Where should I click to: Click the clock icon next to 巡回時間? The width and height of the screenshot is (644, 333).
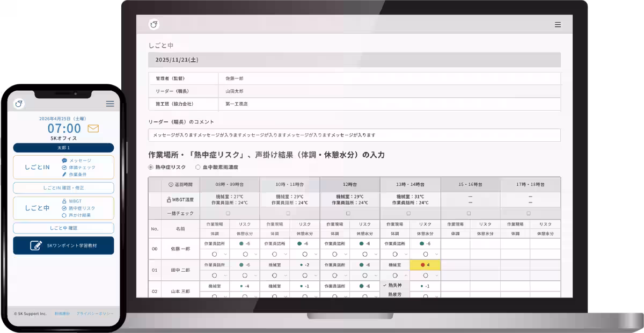pyautogui.click(x=171, y=184)
